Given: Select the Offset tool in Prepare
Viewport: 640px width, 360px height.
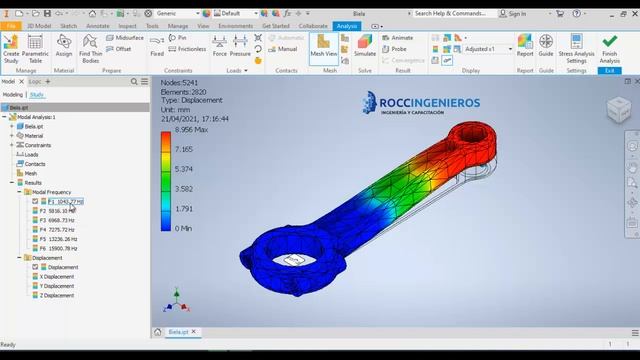Looking at the screenshot, I should pyautogui.click(x=119, y=49).
